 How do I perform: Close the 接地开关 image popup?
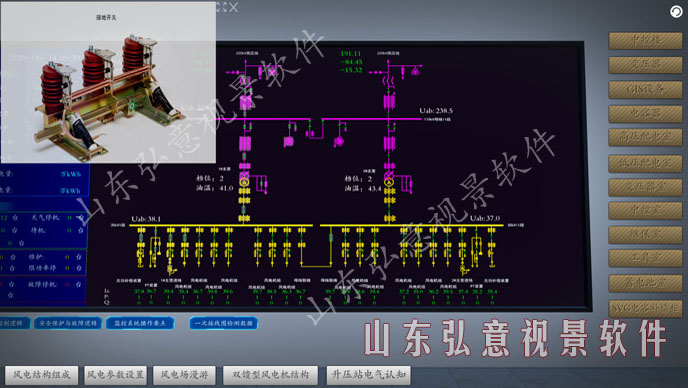233,7
